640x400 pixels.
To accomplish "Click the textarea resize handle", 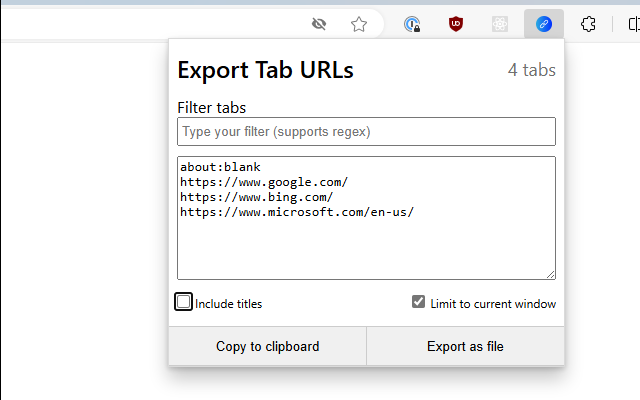I will click(550, 274).
